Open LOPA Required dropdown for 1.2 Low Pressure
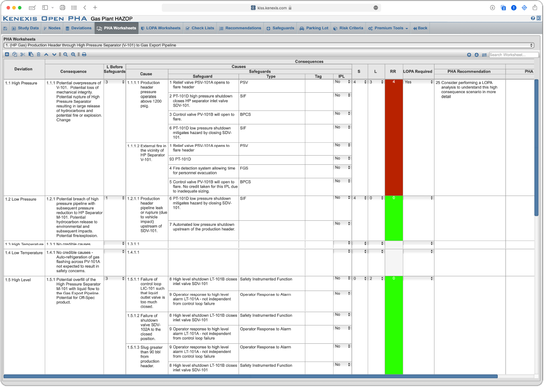Image resolution: width=551 pixels, height=392 pixels. pyautogui.click(x=418, y=198)
